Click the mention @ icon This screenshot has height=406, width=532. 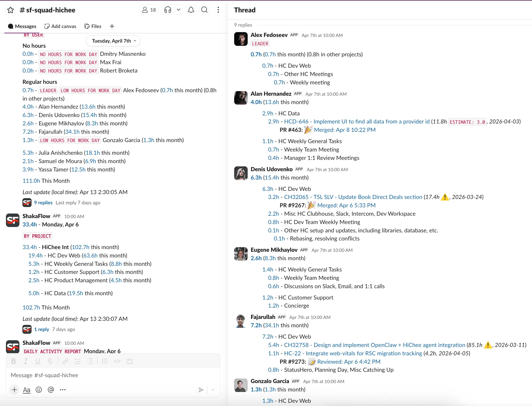51,390
